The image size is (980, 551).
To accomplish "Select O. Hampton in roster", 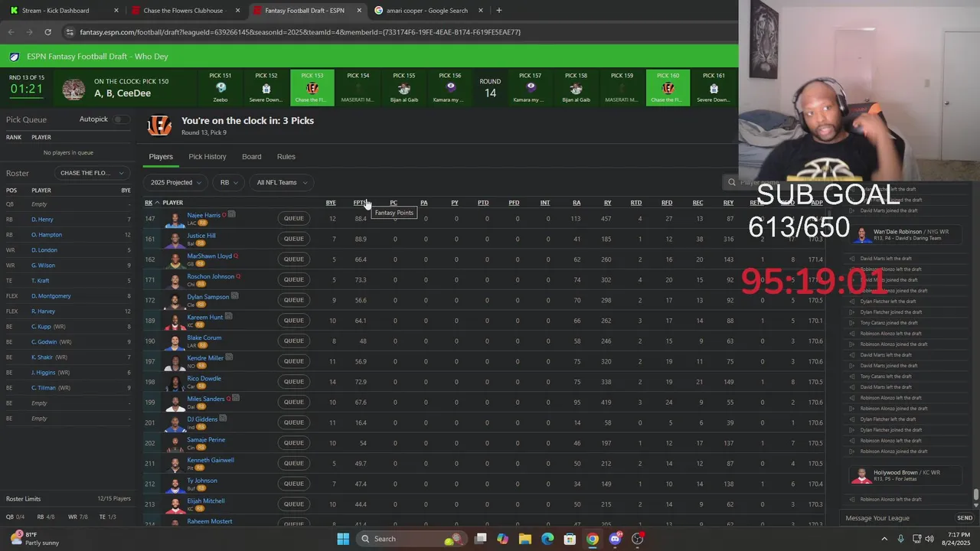I will (x=47, y=235).
